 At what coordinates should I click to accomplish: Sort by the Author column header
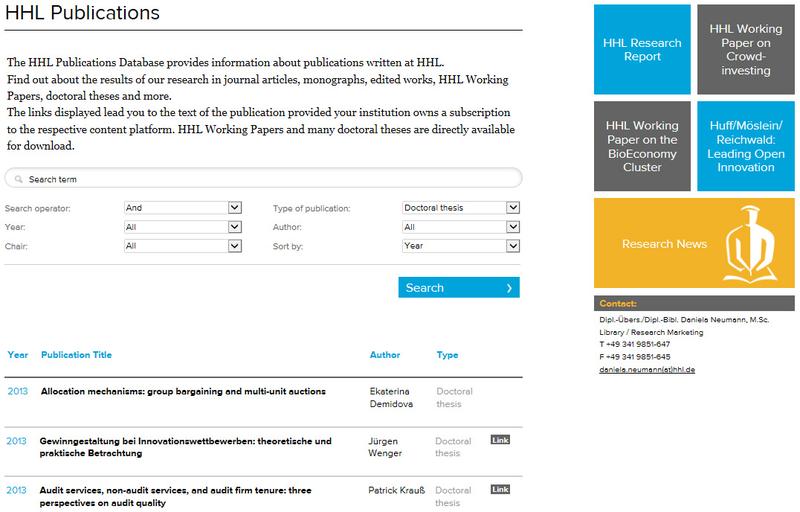[385, 355]
